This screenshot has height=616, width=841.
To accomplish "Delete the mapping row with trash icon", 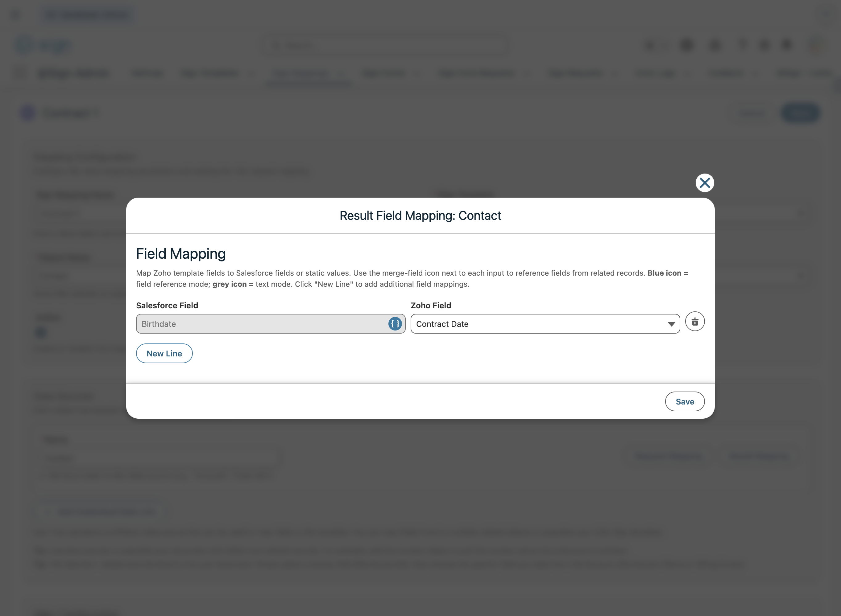I will click(x=694, y=322).
